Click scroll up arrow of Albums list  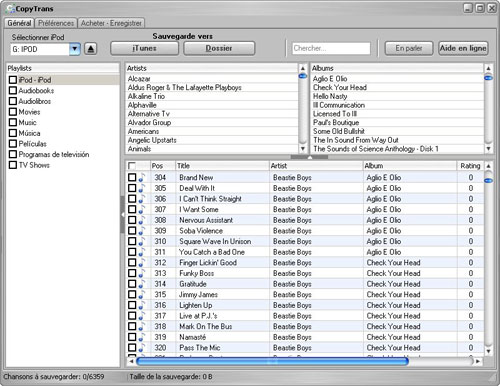point(488,68)
